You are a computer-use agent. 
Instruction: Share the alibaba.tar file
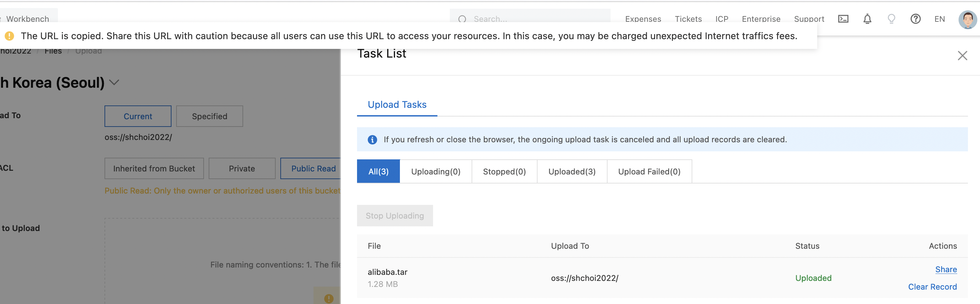click(x=946, y=269)
